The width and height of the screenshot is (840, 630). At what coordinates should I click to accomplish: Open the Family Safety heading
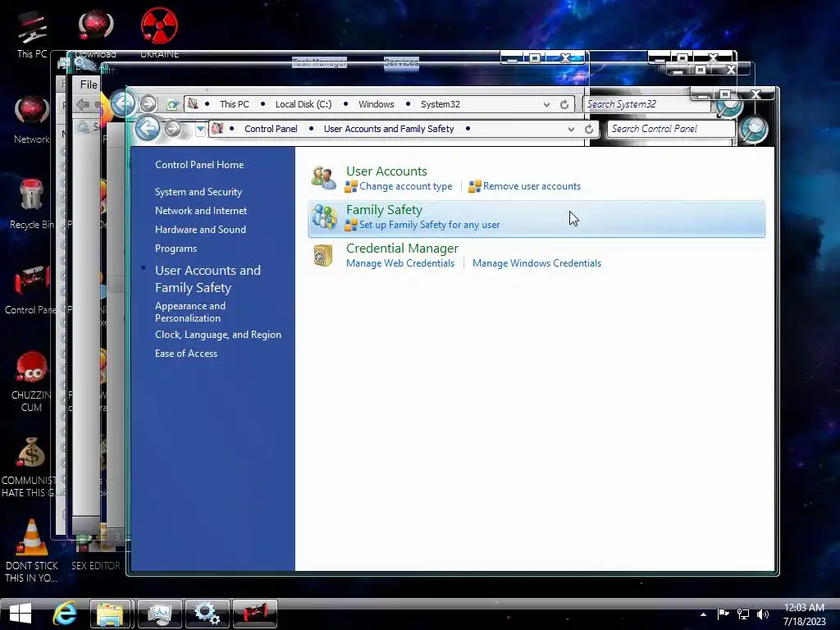[x=384, y=209]
